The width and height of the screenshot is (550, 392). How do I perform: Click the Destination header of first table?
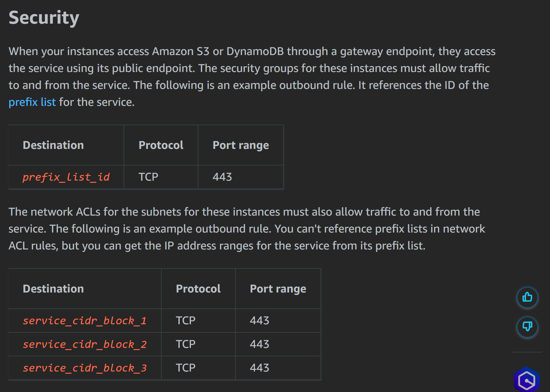point(53,145)
